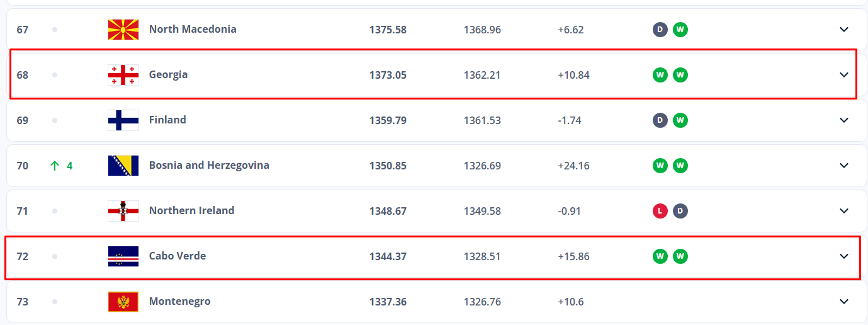Open the Cabo Verde team name link
868x325 pixels.
178,256
